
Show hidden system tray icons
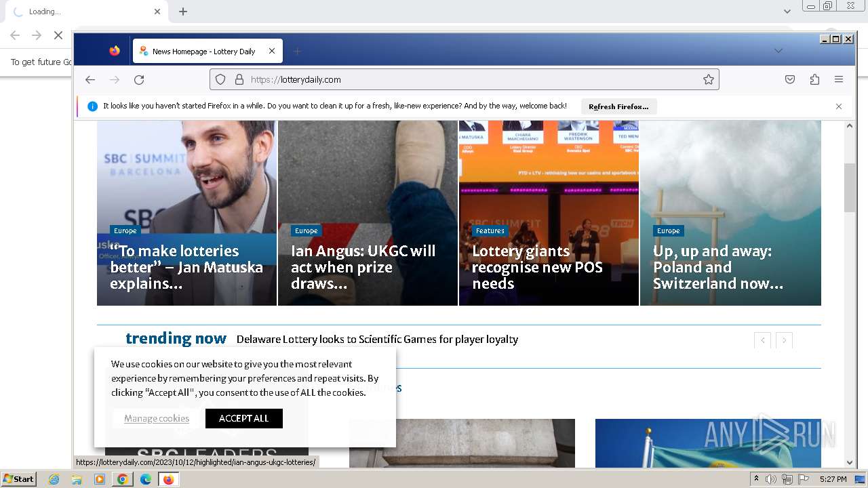tap(756, 479)
